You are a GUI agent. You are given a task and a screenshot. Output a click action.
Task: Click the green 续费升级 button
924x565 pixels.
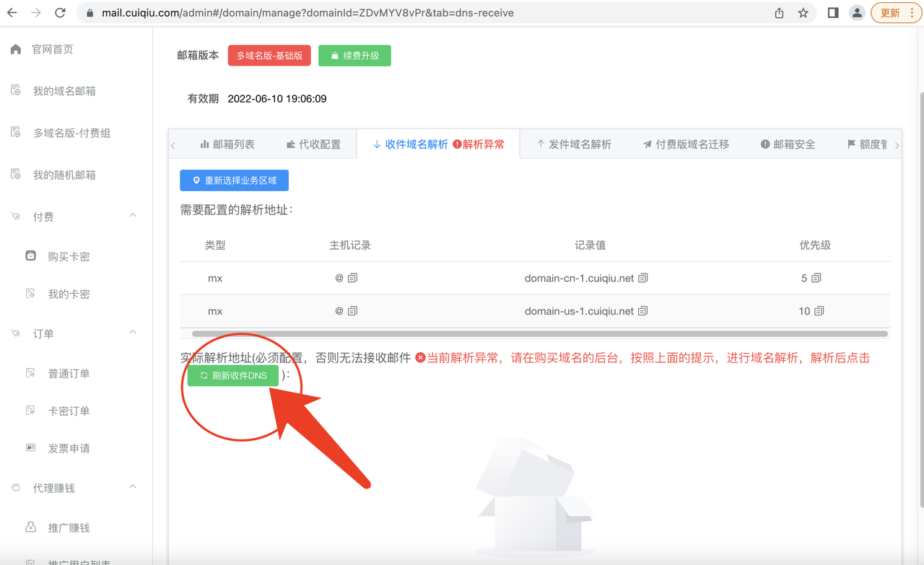[354, 56]
